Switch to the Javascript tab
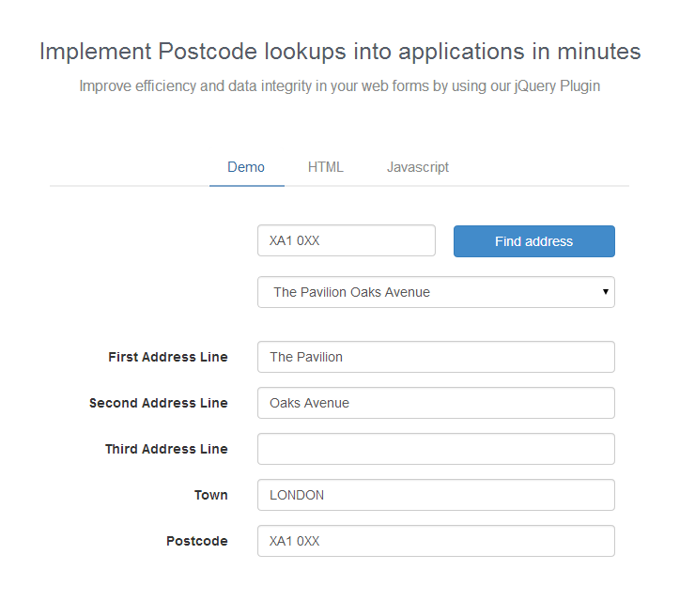The image size is (695, 616). pyautogui.click(x=418, y=167)
